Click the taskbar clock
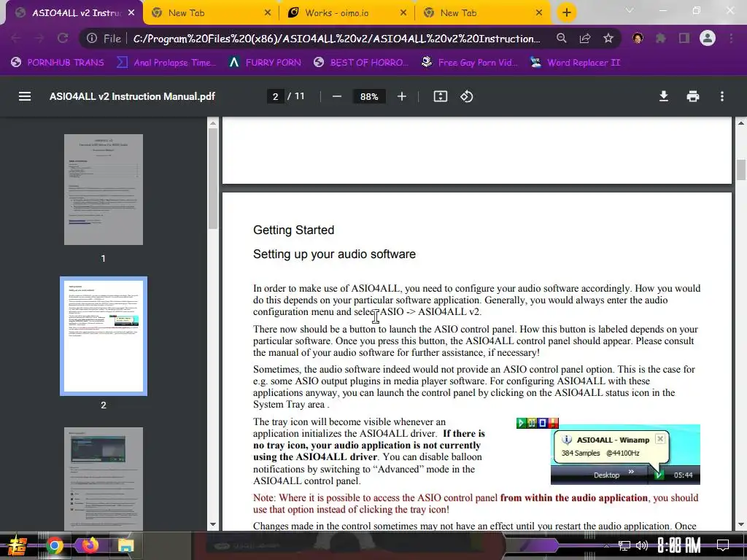 click(679, 545)
